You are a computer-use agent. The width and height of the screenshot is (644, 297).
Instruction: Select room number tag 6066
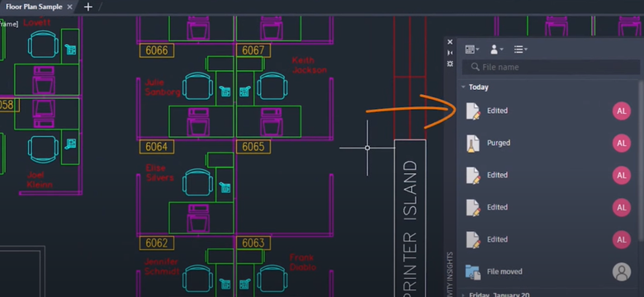157,50
